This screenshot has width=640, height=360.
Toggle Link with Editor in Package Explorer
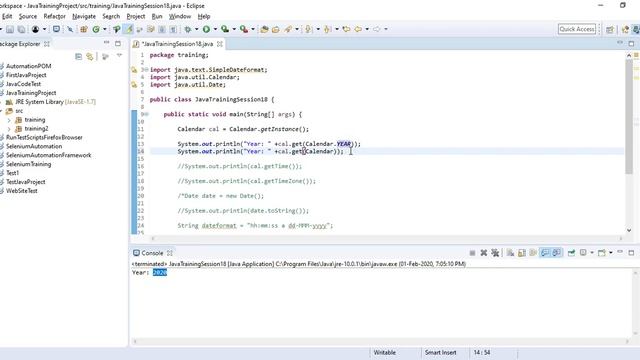coord(90,57)
